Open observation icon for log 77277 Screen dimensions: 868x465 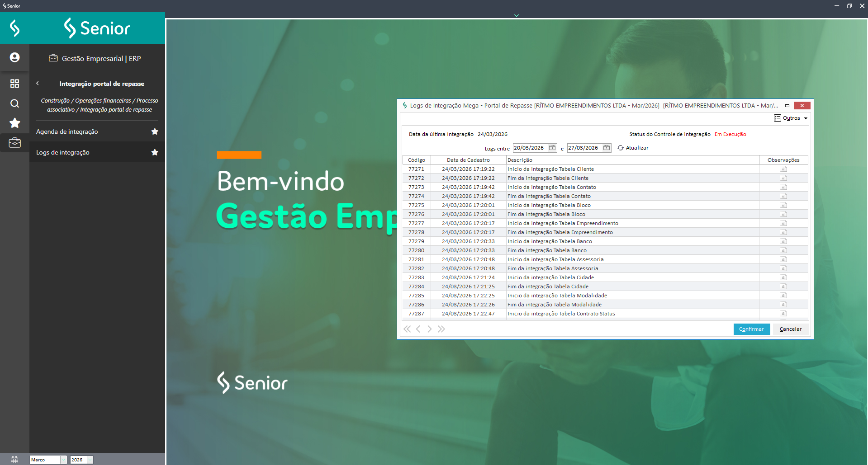783,223
